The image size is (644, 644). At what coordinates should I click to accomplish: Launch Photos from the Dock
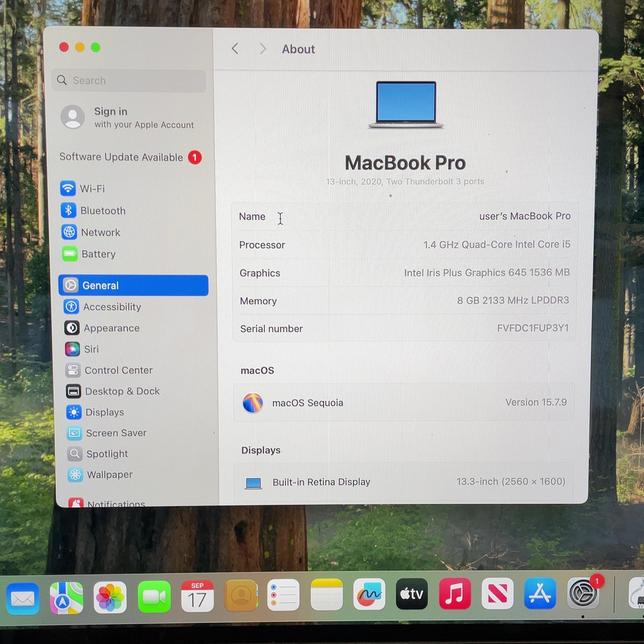(x=110, y=597)
